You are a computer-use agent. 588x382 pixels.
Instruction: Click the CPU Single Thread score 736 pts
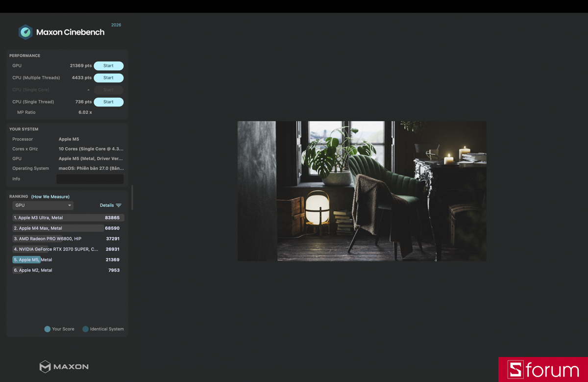(x=84, y=102)
